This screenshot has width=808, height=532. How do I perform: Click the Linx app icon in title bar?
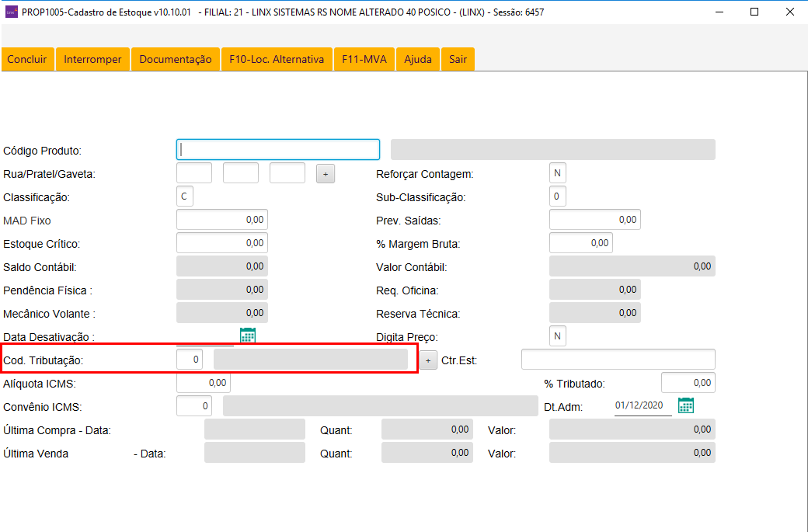click(12, 12)
